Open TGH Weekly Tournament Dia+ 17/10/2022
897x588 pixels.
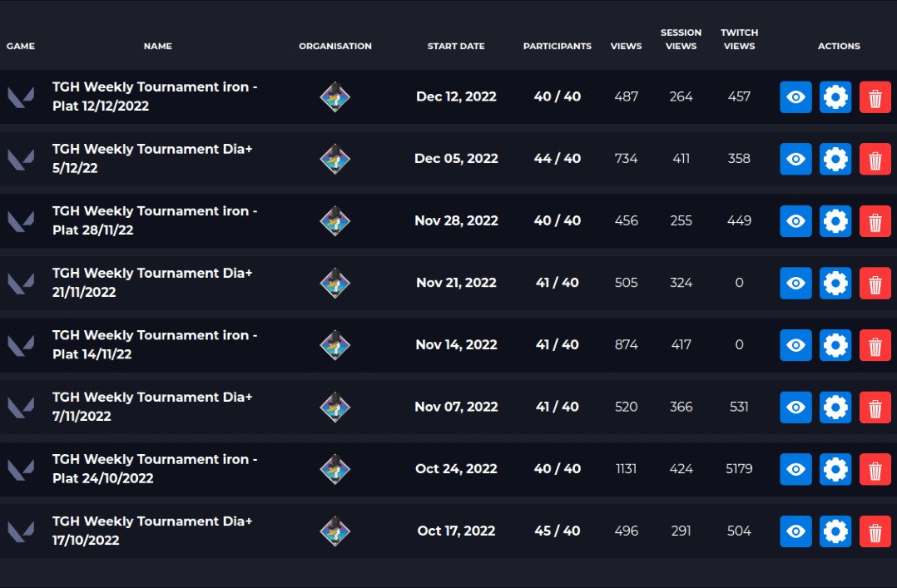pyautogui.click(x=152, y=531)
